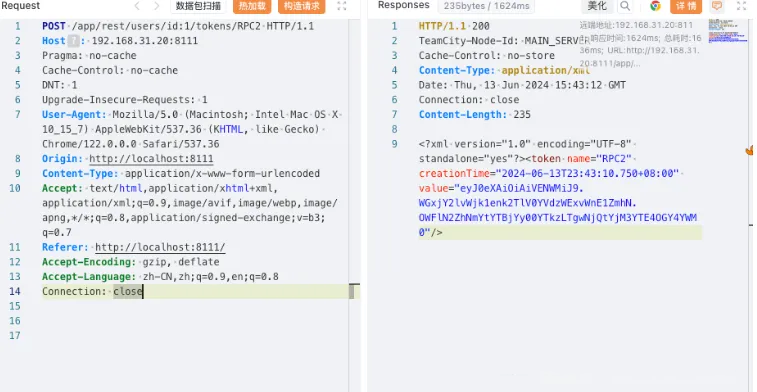Viewport: 757px width, 392px height.
Task: Click the question mark badge next to Host
Action: click(73, 41)
